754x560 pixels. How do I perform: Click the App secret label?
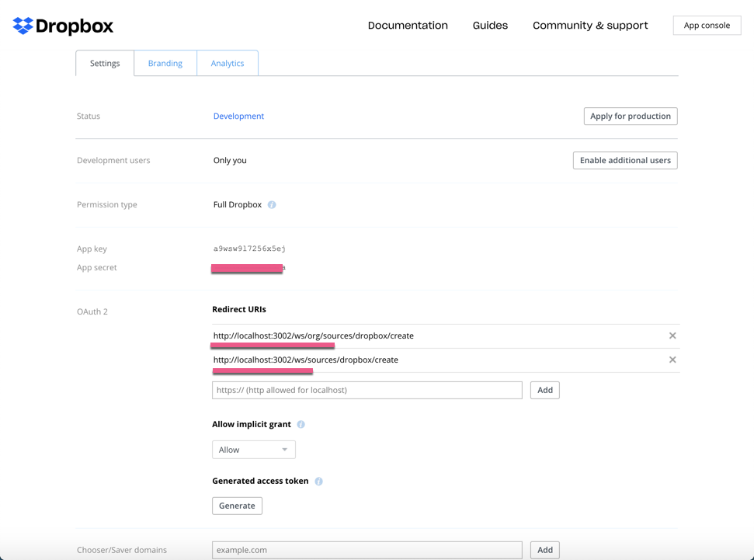click(x=96, y=267)
